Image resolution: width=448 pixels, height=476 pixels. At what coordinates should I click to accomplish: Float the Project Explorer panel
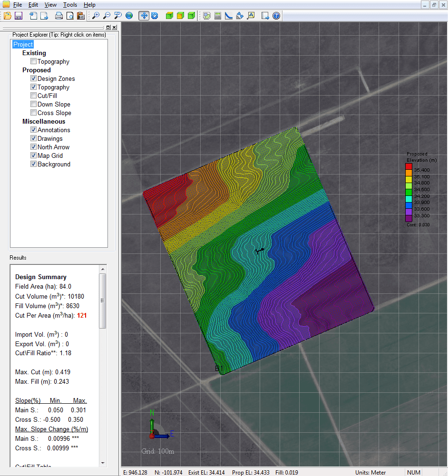click(108, 28)
